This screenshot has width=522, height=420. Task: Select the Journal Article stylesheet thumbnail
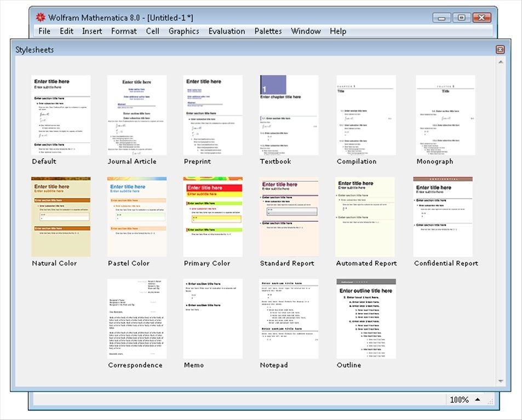point(137,115)
